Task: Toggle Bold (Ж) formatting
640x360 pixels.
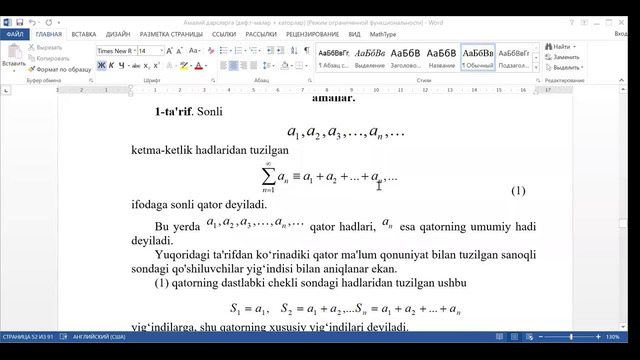Action: pos(101,66)
